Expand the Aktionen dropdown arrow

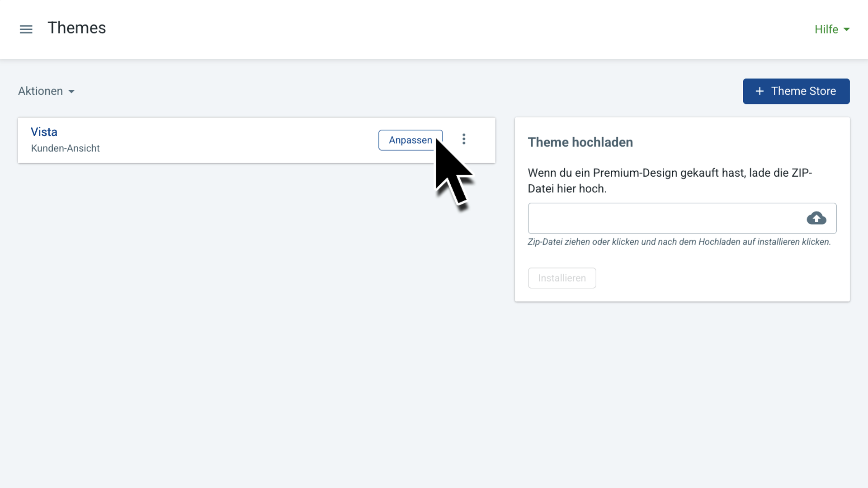pos(71,92)
